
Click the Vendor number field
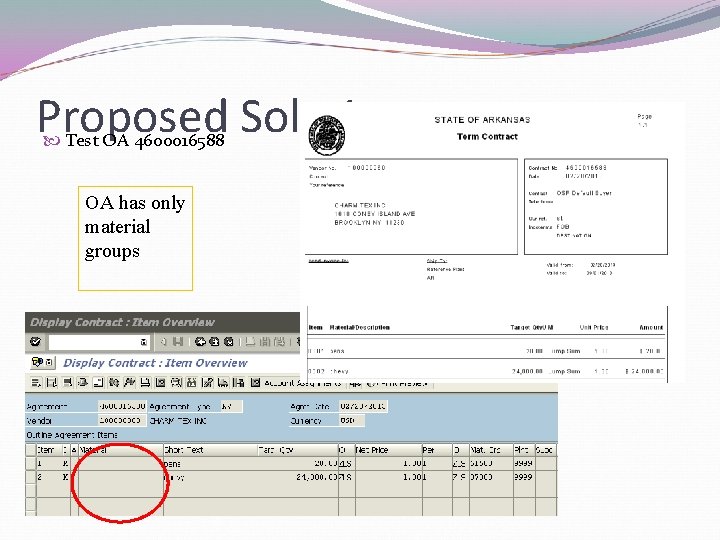click(122, 421)
